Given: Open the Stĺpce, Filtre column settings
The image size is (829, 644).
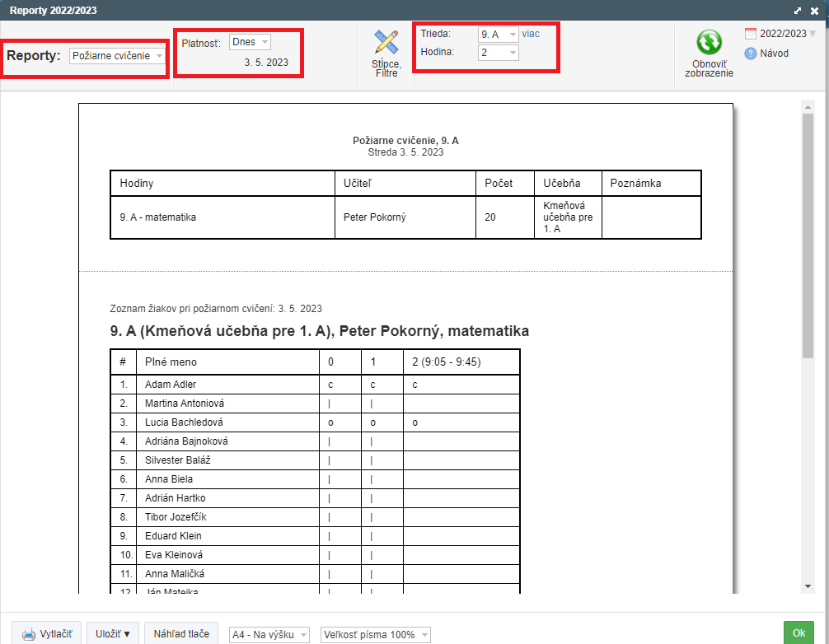Looking at the screenshot, I should pos(386,54).
